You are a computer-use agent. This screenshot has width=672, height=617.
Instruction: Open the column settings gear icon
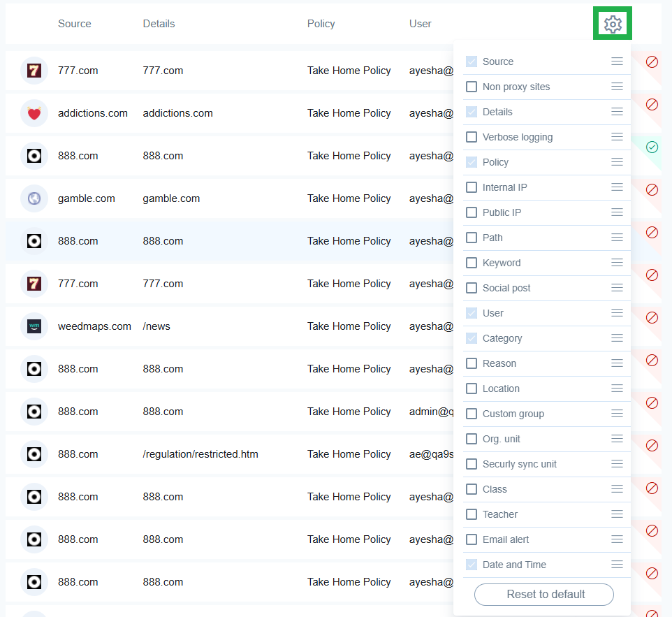[x=613, y=23]
